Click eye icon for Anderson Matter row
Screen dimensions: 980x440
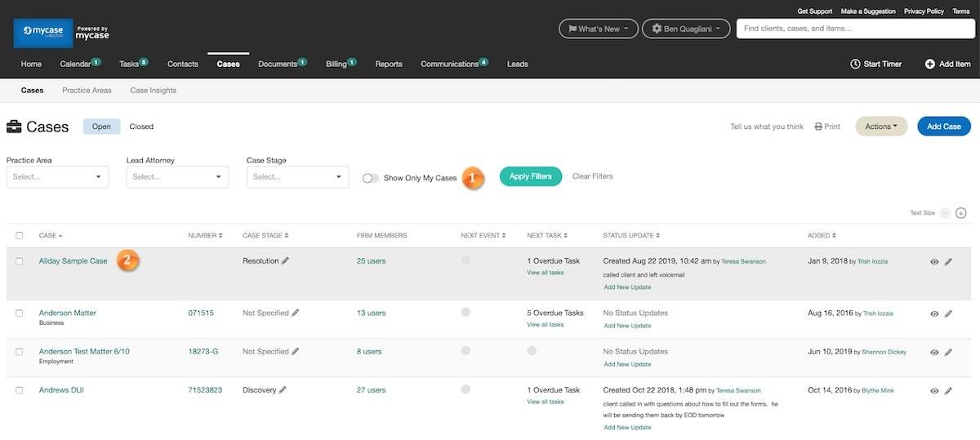coord(934,313)
